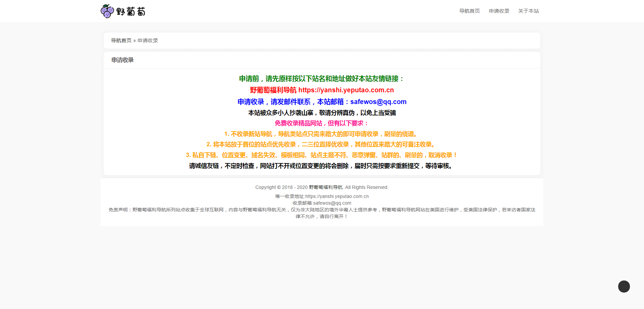Click line 请诚信友链，不定时检查

pos(322,166)
